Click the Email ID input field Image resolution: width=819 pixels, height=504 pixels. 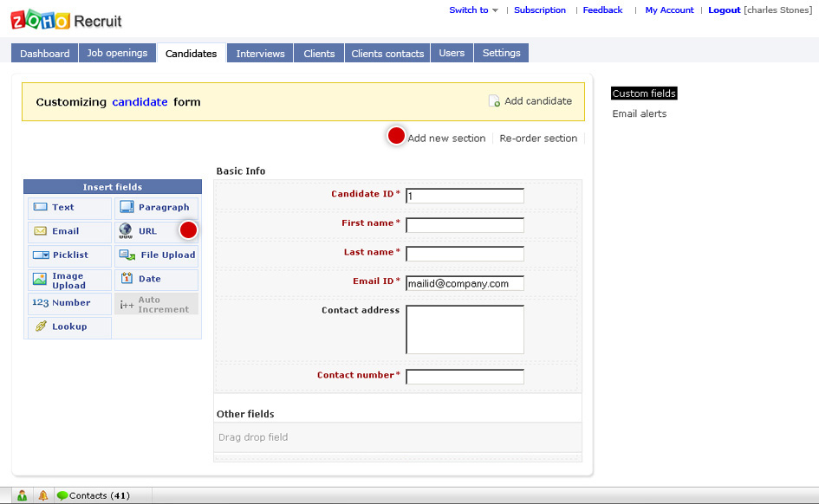(465, 283)
